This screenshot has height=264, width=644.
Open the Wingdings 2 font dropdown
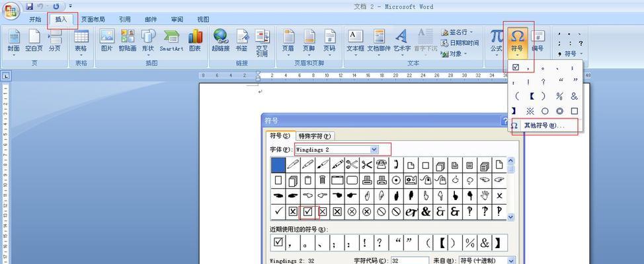[374, 150]
